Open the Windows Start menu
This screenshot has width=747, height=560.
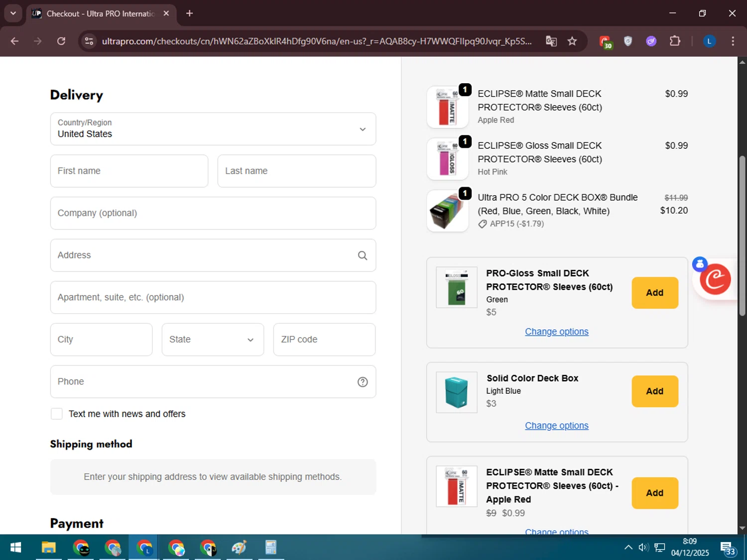pyautogui.click(x=15, y=548)
